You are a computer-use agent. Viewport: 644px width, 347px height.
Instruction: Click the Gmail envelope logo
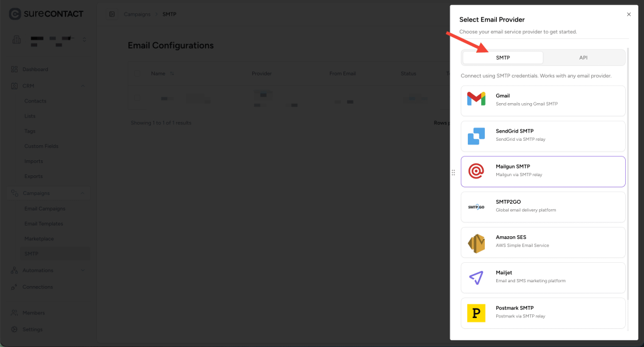476,99
